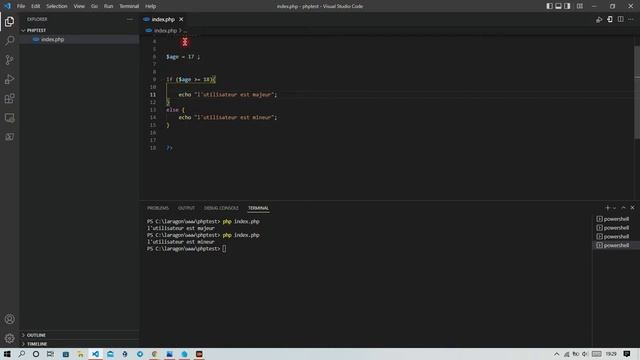Select the TERMINAL panel tab
640x360 pixels.
tap(258, 208)
